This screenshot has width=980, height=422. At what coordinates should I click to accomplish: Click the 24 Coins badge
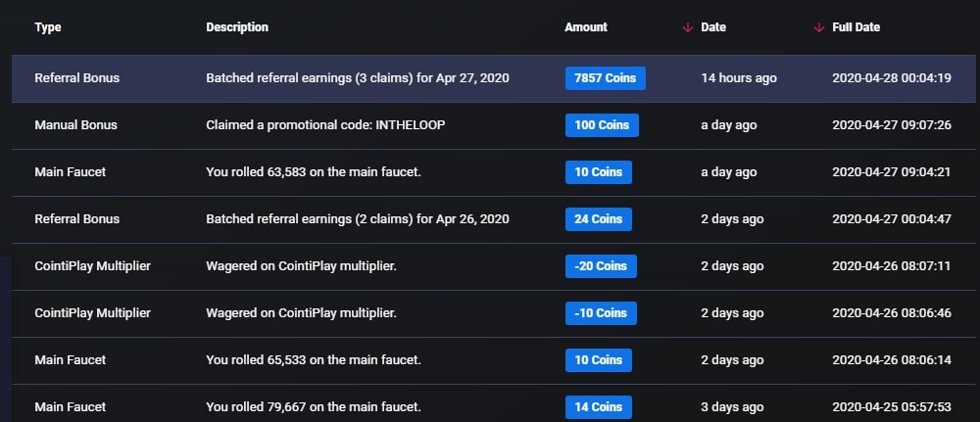(x=598, y=219)
